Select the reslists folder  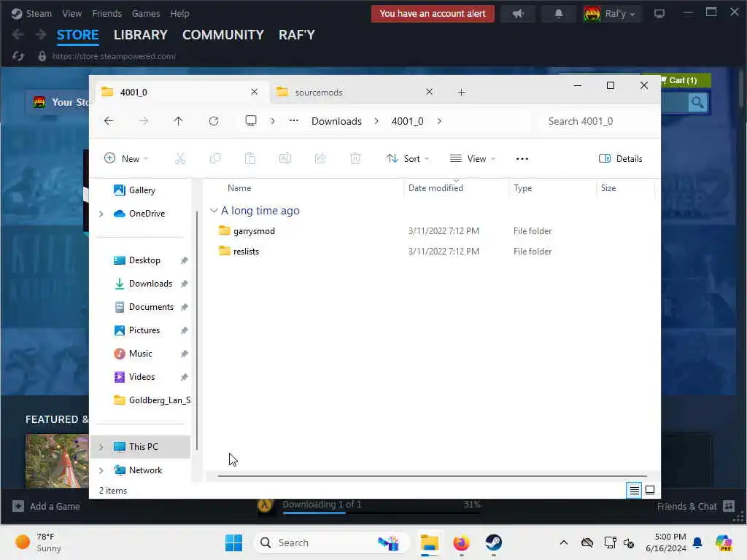[247, 252]
